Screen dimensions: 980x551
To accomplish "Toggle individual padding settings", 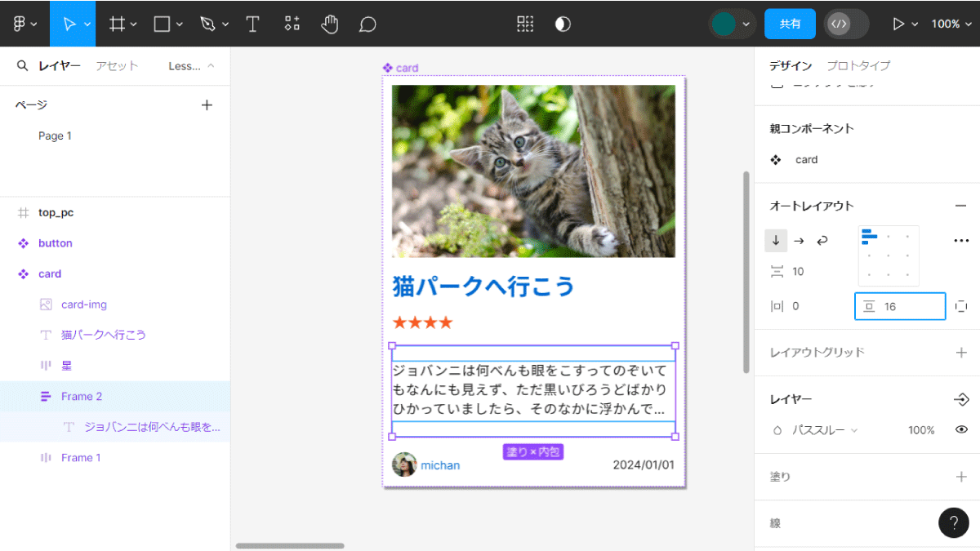I will point(961,306).
